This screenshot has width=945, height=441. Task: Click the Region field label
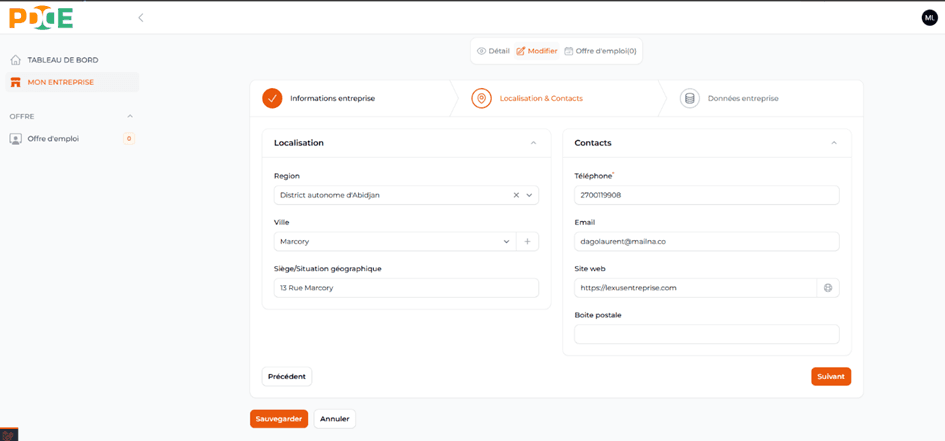(x=287, y=176)
